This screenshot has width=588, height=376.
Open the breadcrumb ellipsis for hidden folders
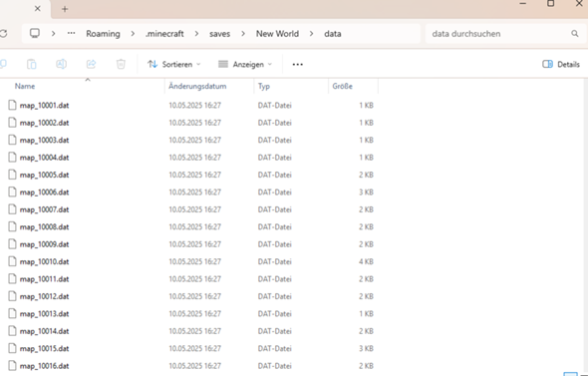pos(71,33)
